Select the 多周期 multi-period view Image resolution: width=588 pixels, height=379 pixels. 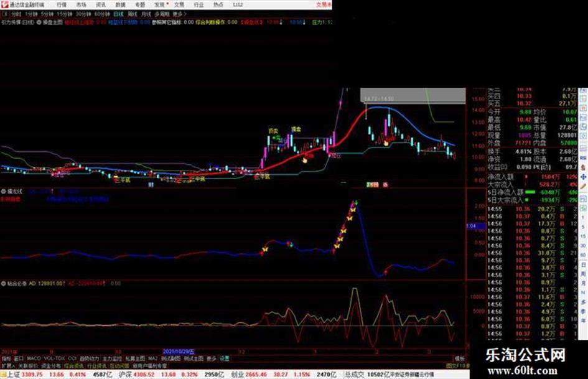(x=162, y=14)
